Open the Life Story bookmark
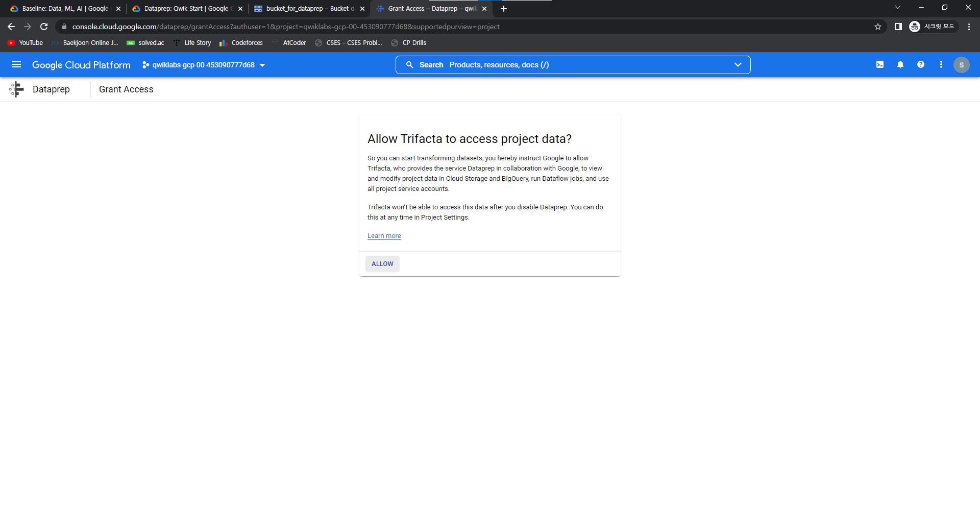The width and height of the screenshot is (980, 531). click(192, 43)
